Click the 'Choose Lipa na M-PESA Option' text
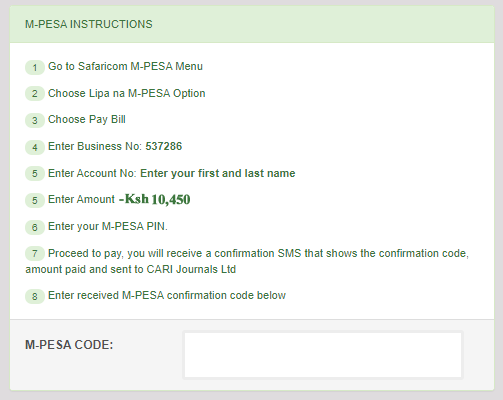Screen dimensions: 503x400 tap(127, 93)
